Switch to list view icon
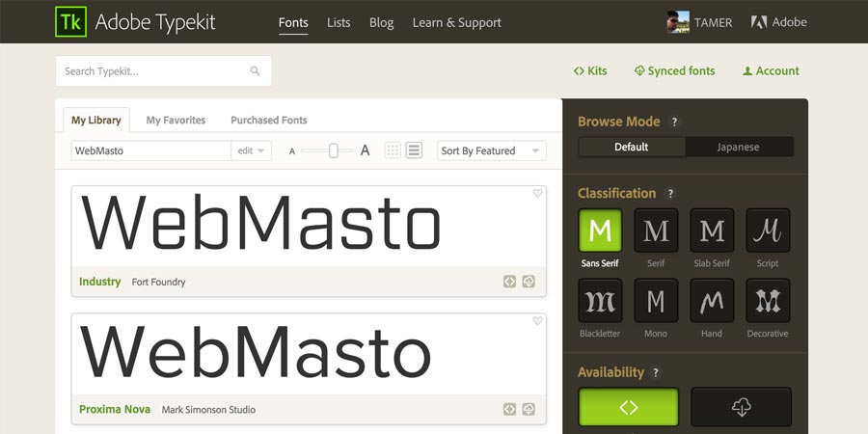 (x=414, y=150)
